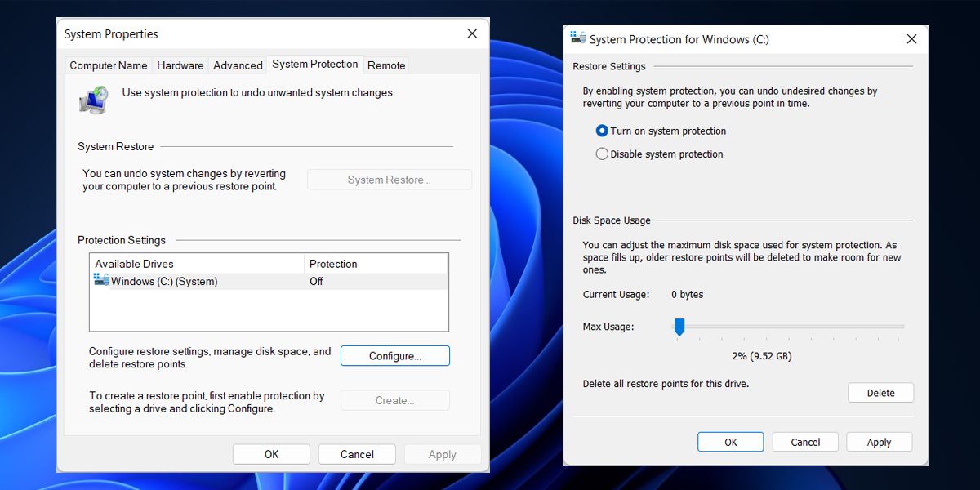Select the Computer Name tab

pyautogui.click(x=107, y=65)
